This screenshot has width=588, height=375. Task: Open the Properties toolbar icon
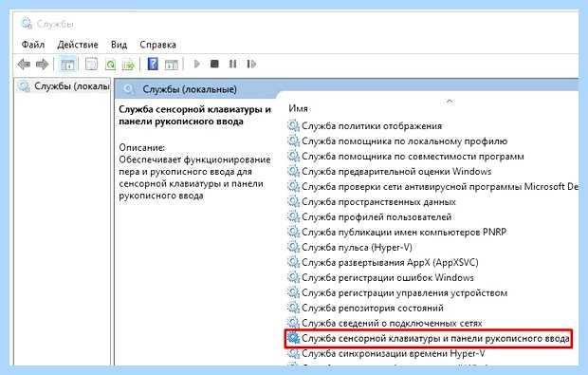click(91, 65)
